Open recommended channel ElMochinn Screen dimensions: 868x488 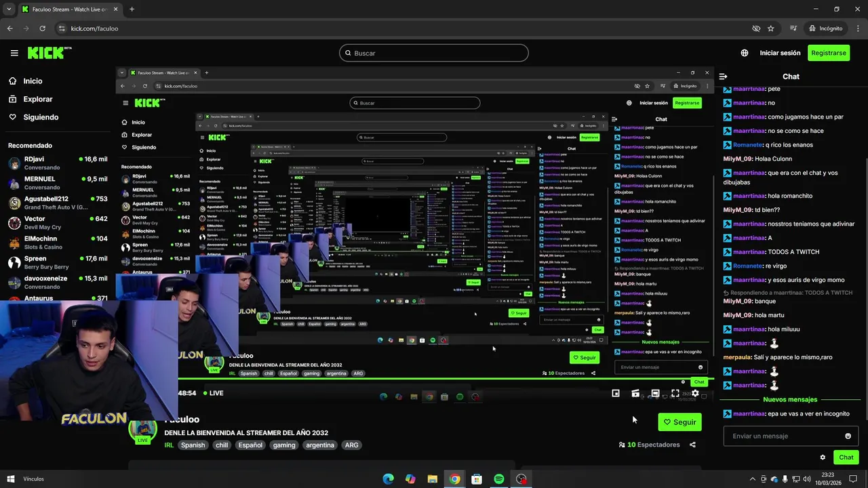point(58,243)
